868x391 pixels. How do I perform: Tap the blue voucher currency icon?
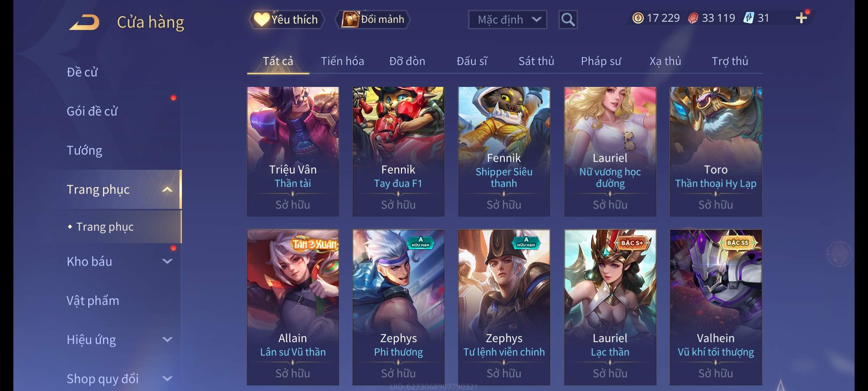(x=749, y=18)
